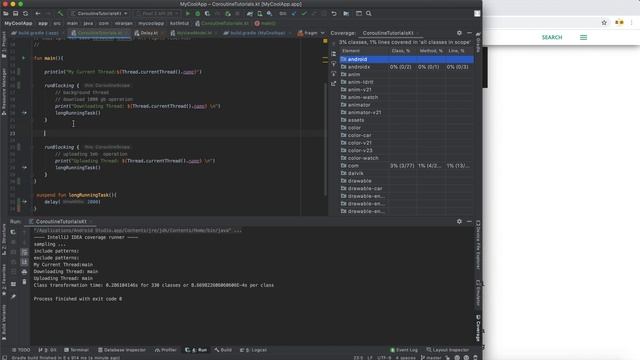Open the Database Inspector tool window
This screenshot has width=640, height=360.
click(122, 350)
